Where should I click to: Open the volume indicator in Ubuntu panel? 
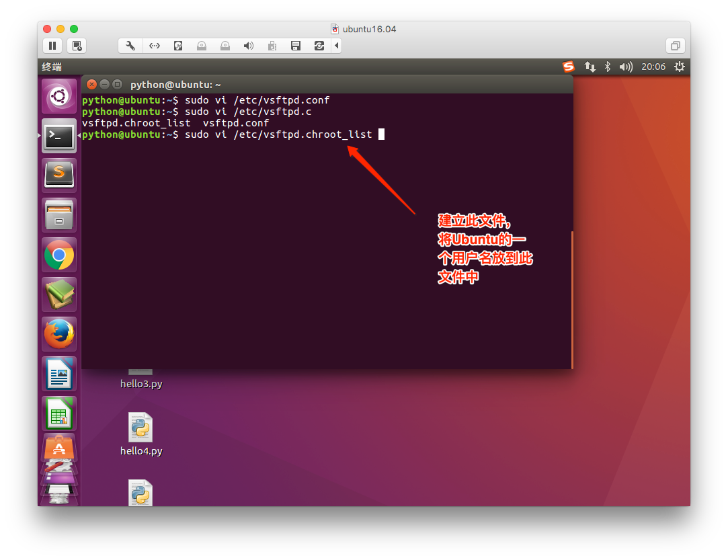626,67
